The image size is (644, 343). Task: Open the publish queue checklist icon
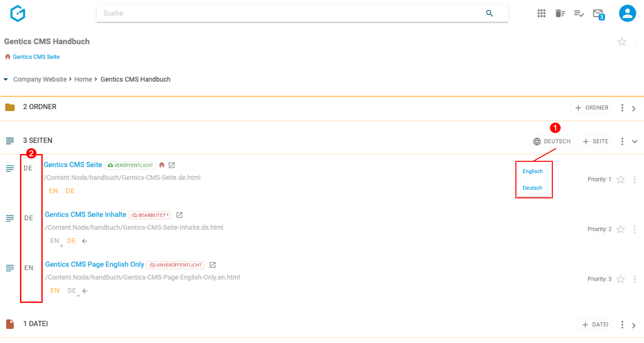click(579, 13)
